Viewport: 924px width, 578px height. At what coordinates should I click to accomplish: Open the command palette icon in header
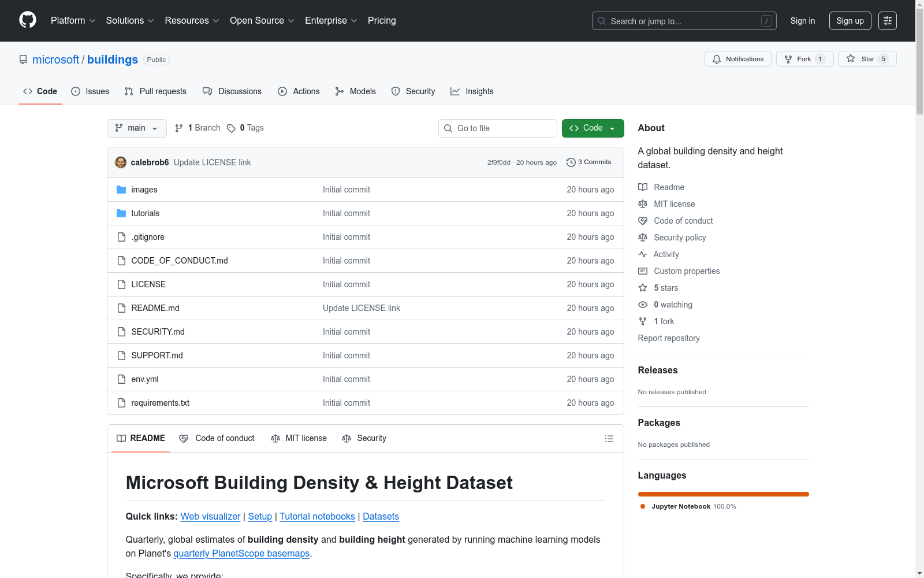tap(888, 21)
